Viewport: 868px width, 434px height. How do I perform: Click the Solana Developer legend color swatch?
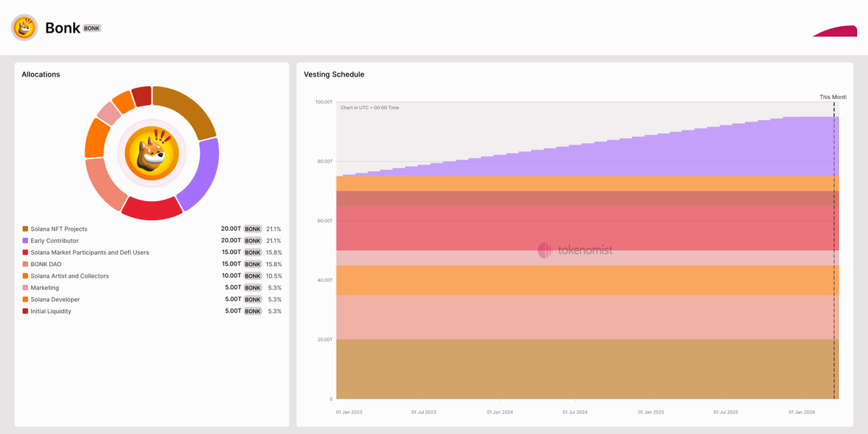[25, 299]
